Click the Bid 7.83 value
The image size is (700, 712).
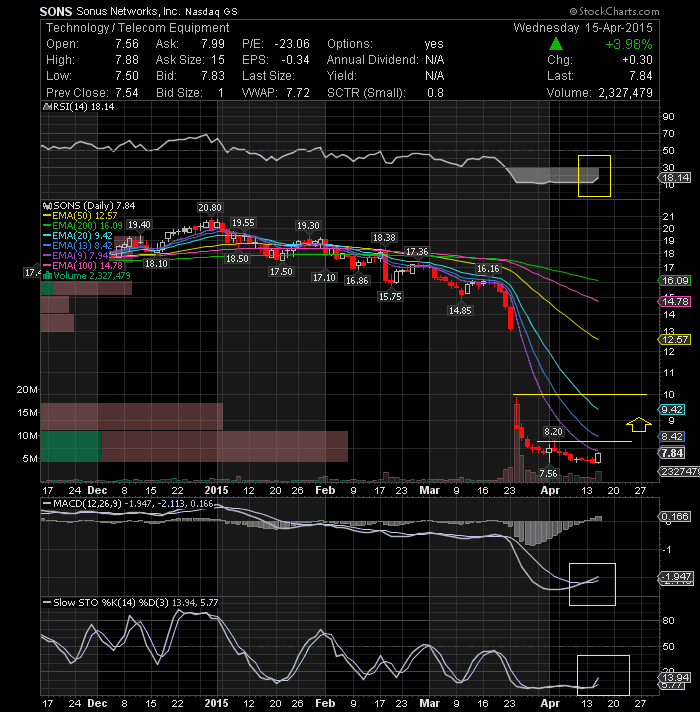pos(213,76)
